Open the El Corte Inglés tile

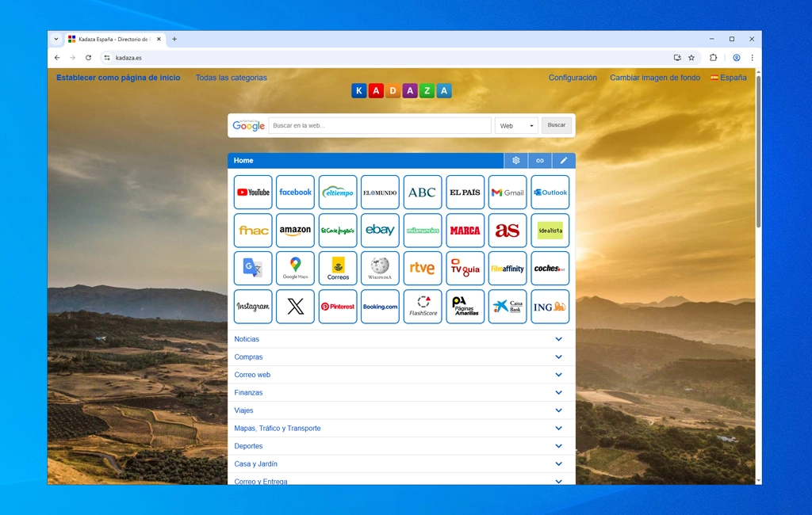click(x=338, y=231)
